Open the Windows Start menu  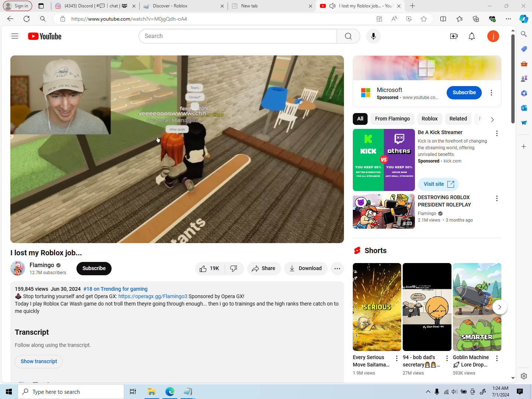click(x=9, y=392)
